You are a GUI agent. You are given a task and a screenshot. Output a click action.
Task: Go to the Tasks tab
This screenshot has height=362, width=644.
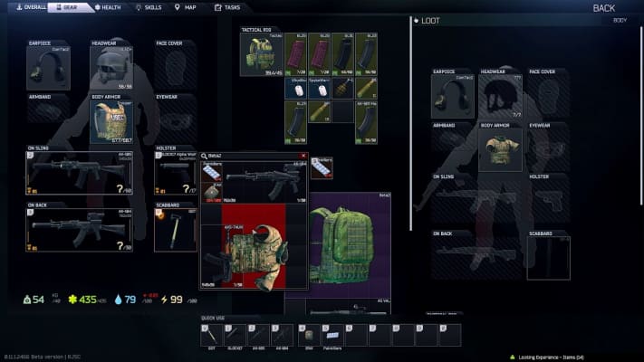[x=228, y=7]
